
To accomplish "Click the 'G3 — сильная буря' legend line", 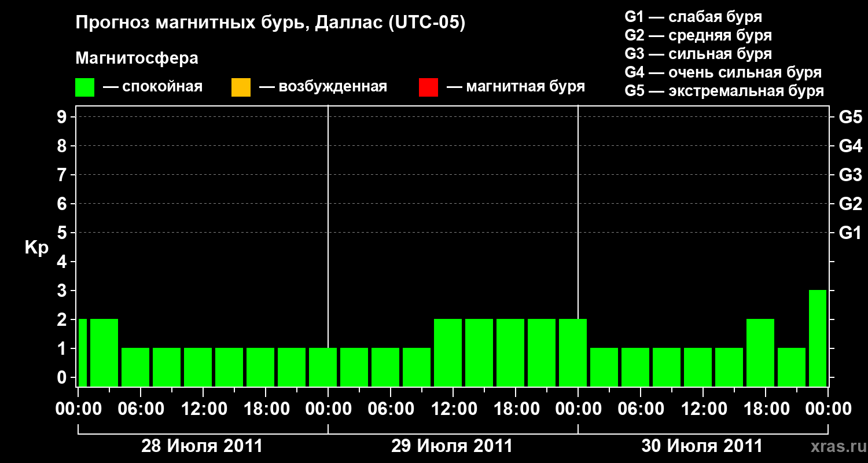I will click(698, 54).
